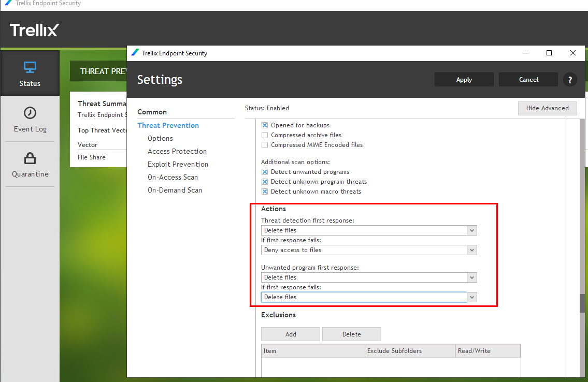The image size is (588, 382).
Task: Open On-Demand Scan settings
Action: pos(175,190)
